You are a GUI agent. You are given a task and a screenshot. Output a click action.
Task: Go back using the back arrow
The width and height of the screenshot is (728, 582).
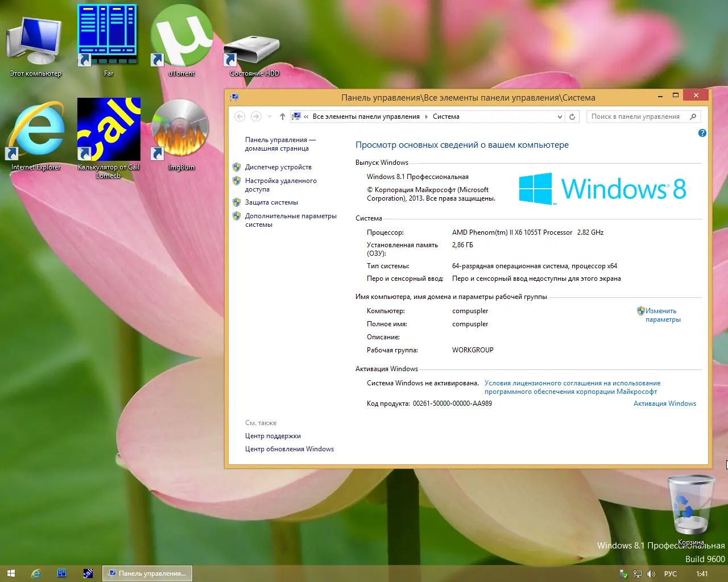point(240,117)
